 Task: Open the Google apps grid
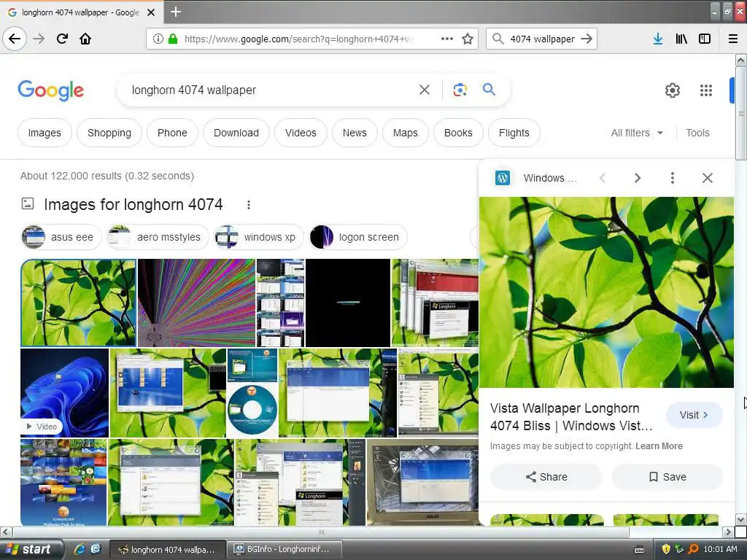tap(706, 90)
